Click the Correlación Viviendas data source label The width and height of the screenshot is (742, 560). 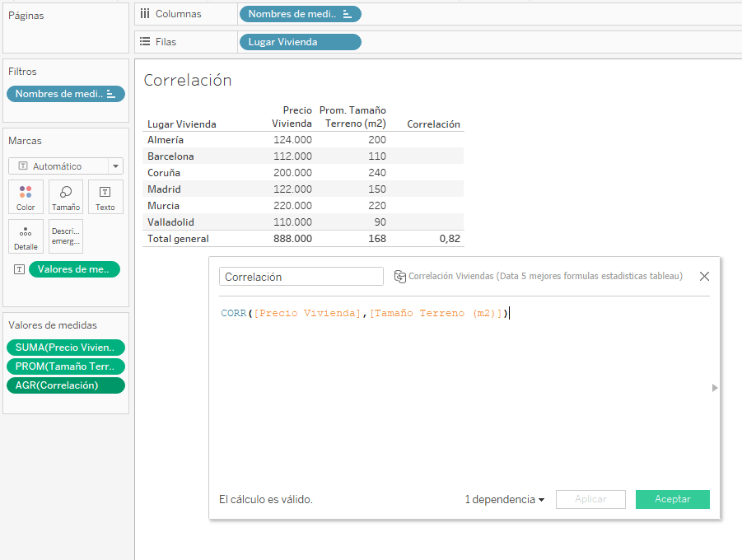(x=545, y=276)
